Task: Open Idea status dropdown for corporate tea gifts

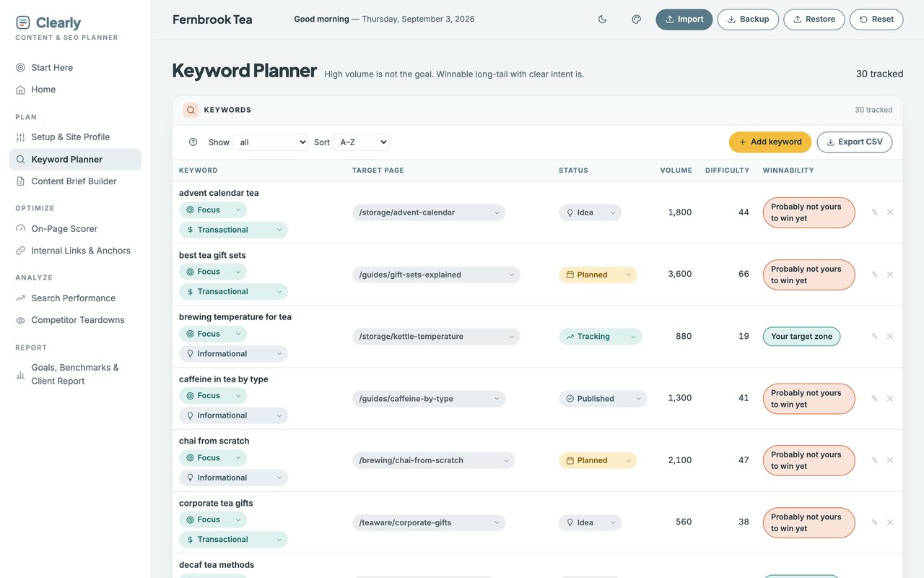Action: click(590, 522)
